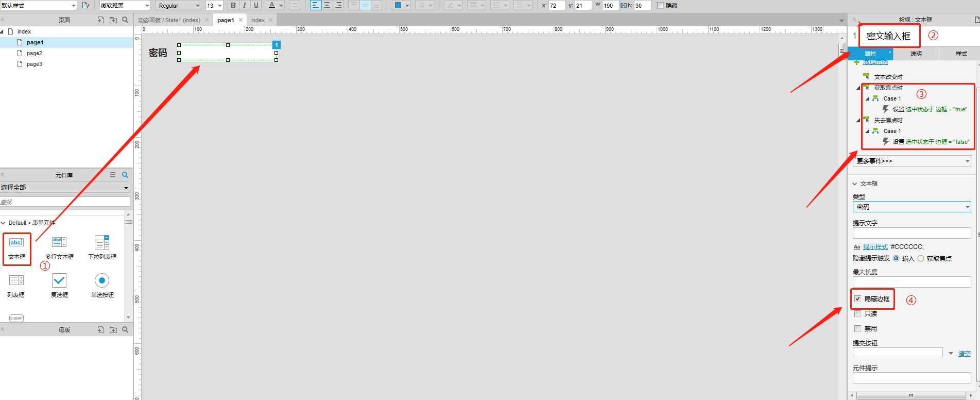Enable the 禁用 disabled checkbox
This screenshot has height=400, width=980.
tap(857, 328)
